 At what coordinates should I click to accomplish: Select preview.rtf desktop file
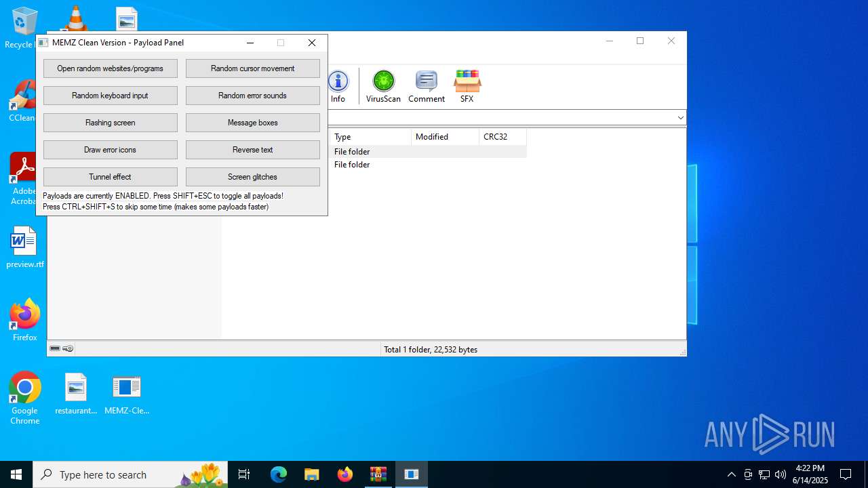(25, 247)
